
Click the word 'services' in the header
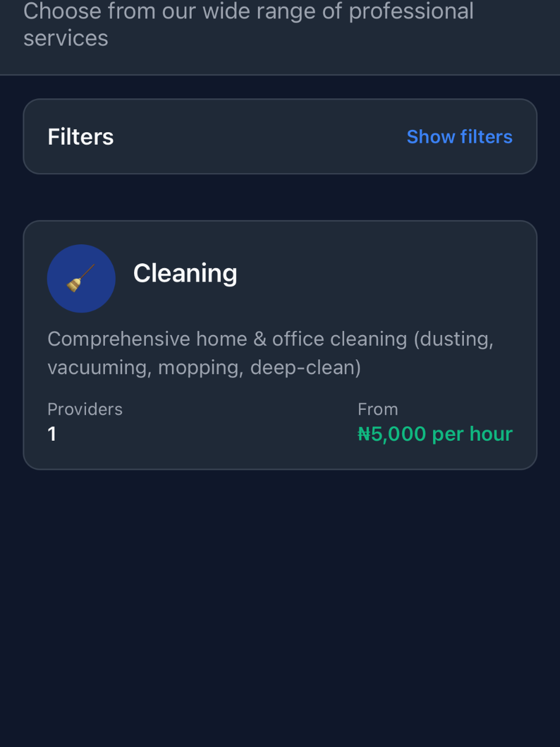(66, 38)
